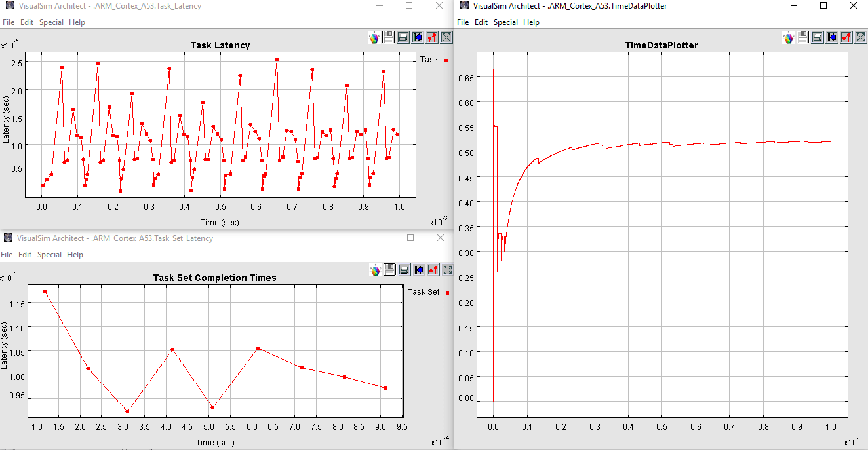Print the Task Latency plot
Screen dimensions: 868x450
(403, 37)
